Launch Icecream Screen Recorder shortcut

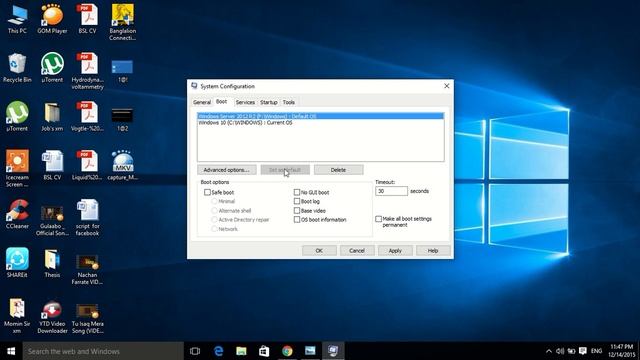pos(17,168)
